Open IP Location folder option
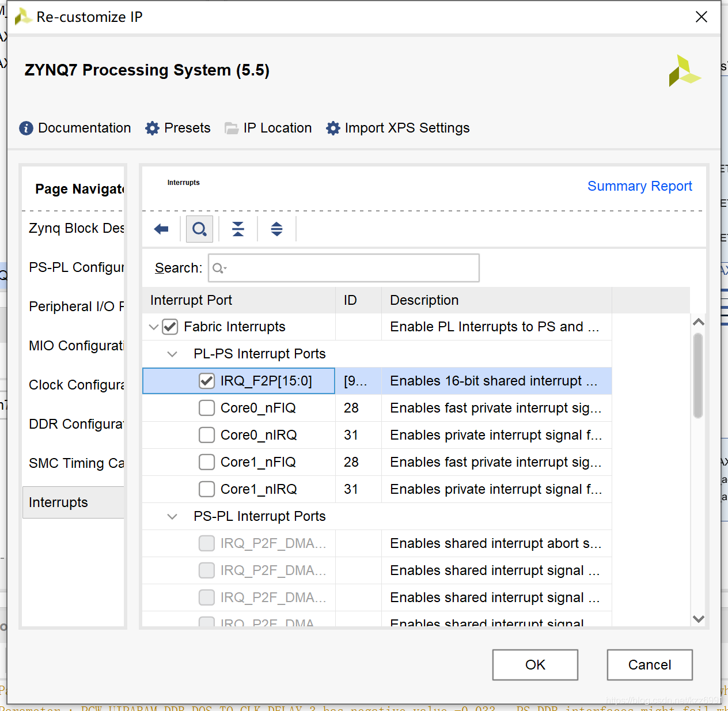Viewport: 728px width, 711px height. tap(232, 128)
